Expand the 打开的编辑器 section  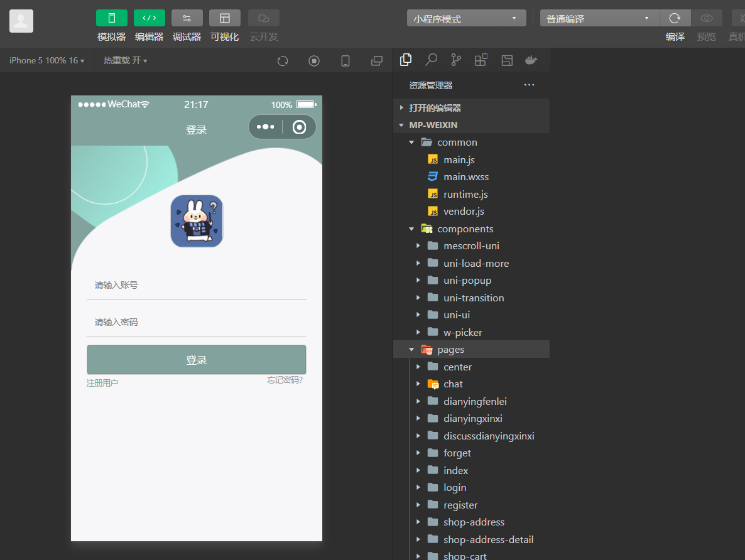coord(471,108)
